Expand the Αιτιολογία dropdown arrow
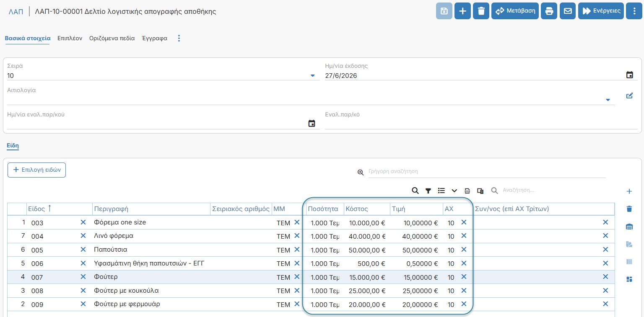 click(x=608, y=100)
